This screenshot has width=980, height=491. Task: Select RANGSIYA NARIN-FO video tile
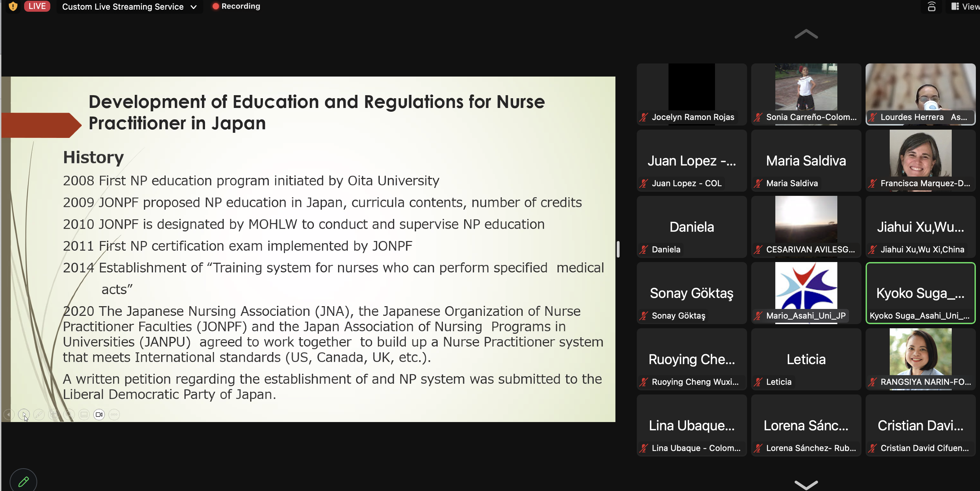click(x=920, y=359)
